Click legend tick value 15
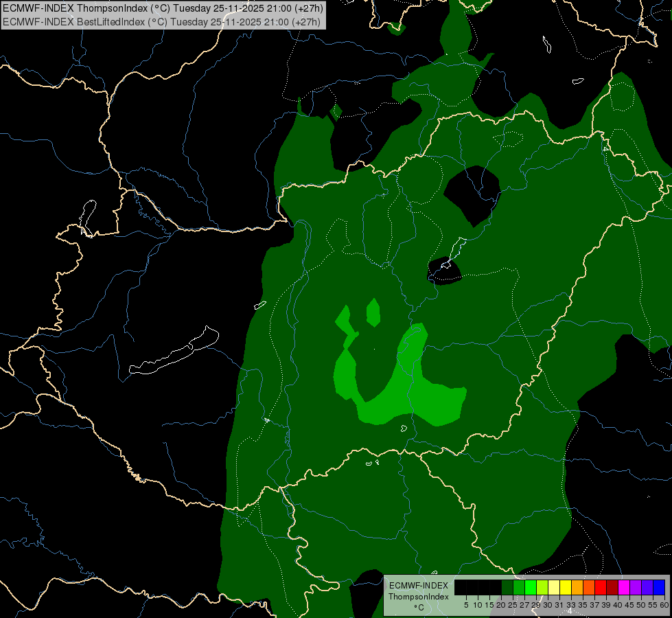The width and height of the screenshot is (672, 618). [x=489, y=605]
